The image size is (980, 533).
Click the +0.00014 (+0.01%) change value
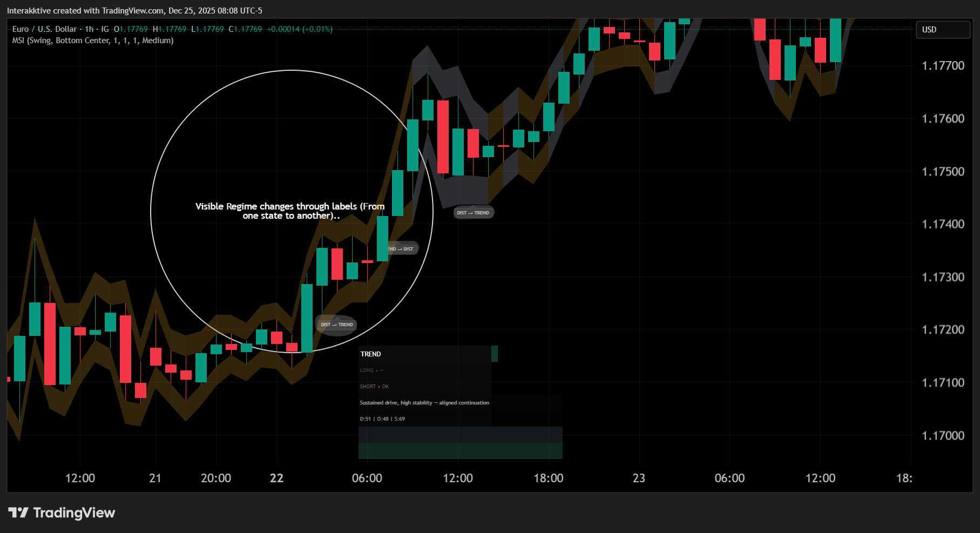click(x=300, y=29)
